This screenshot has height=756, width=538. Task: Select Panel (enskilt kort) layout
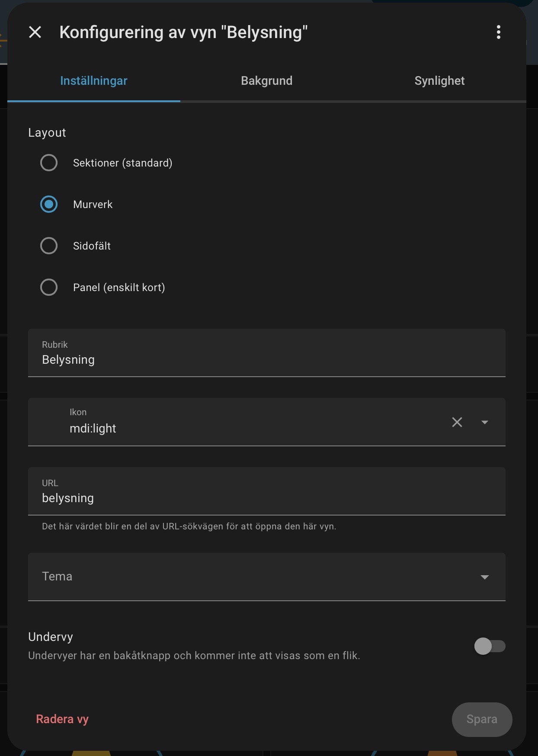point(49,288)
